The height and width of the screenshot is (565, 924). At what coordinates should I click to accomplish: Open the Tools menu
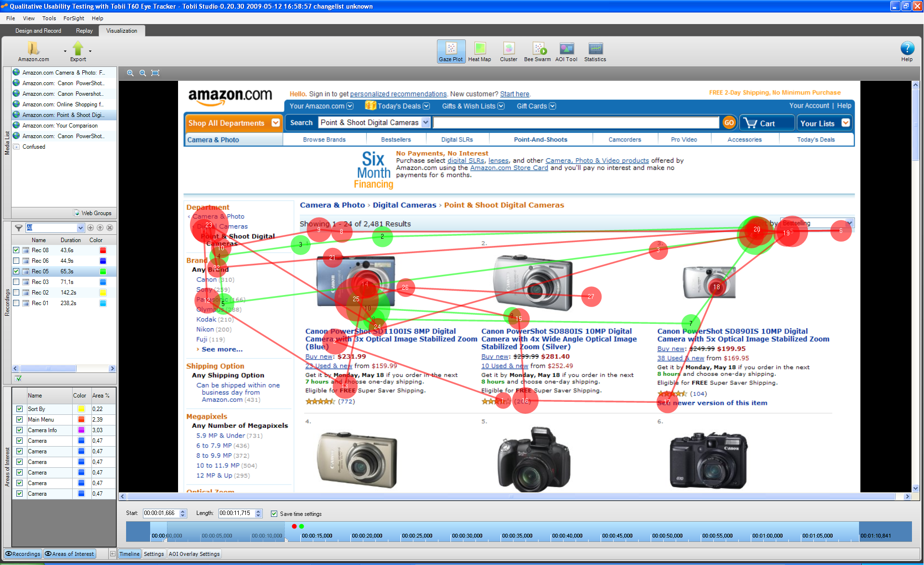pyautogui.click(x=49, y=18)
